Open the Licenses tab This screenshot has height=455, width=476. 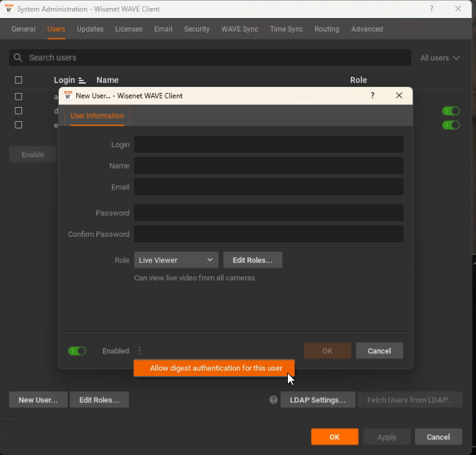pyautogui.click(x=129, y=29)
